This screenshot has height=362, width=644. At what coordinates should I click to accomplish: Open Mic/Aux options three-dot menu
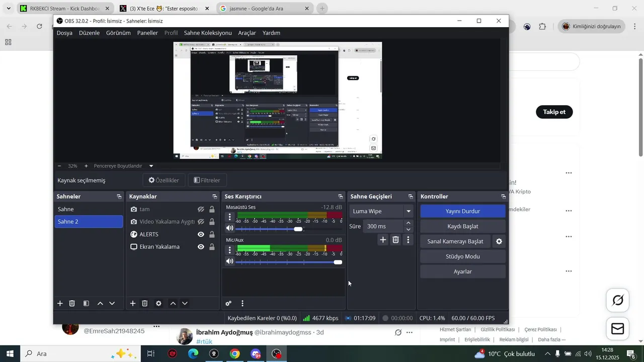[230, 250]
